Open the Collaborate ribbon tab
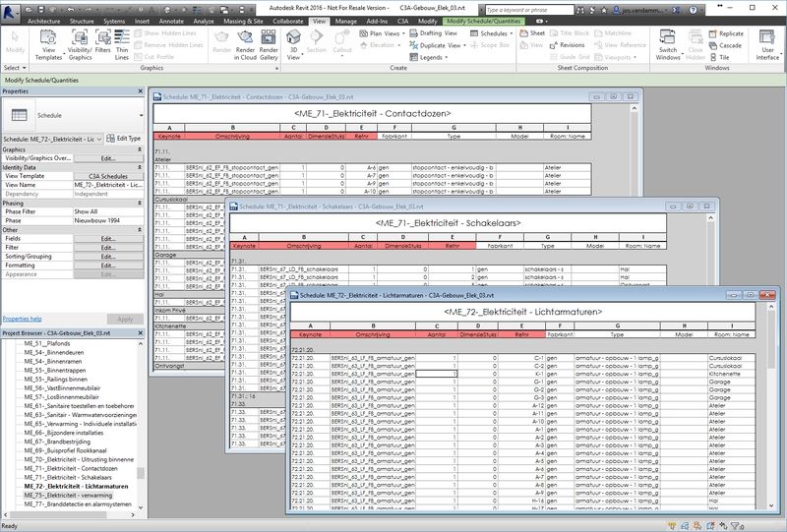Image resolution: width=787 pixels, height=532 pixels. point(288,20)
